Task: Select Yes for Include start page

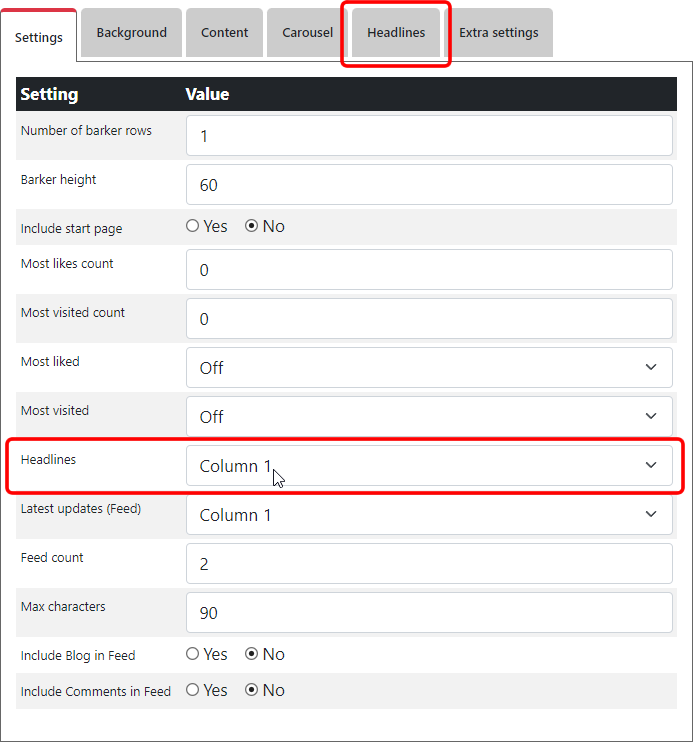Action: point(193,227)
